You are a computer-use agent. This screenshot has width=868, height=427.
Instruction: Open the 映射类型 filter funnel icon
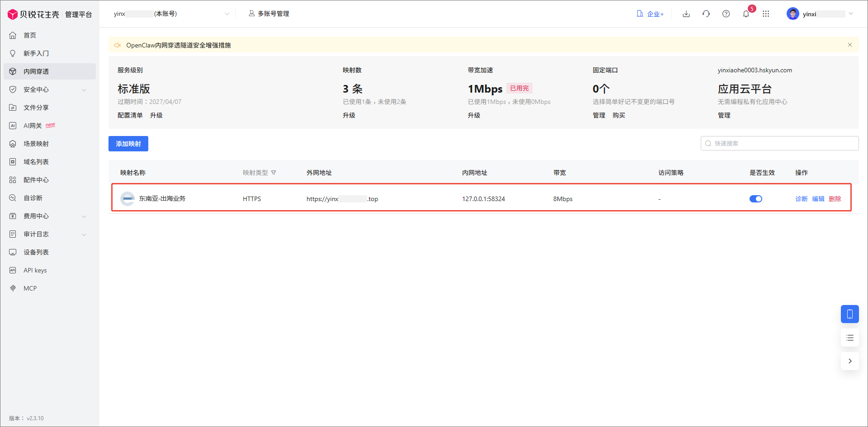[x=274, y=172]
